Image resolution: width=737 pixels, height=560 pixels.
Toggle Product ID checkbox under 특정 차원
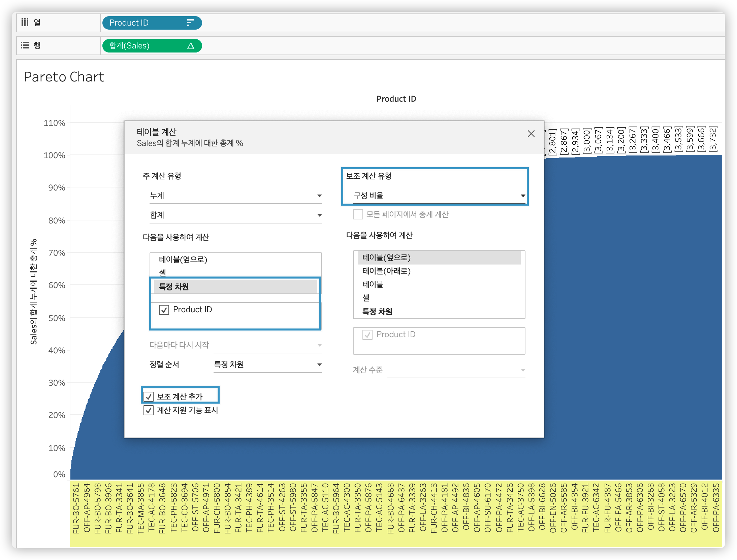(164, 310)
